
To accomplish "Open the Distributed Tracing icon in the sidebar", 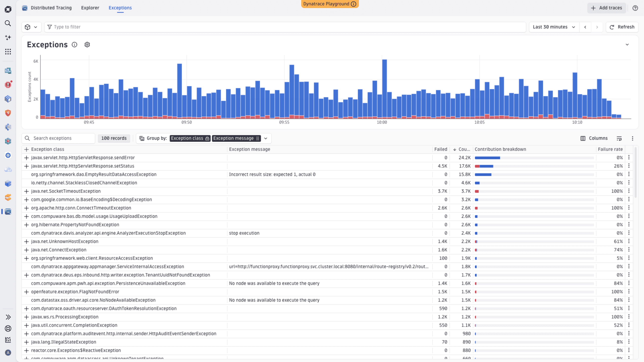I will 8,212.
